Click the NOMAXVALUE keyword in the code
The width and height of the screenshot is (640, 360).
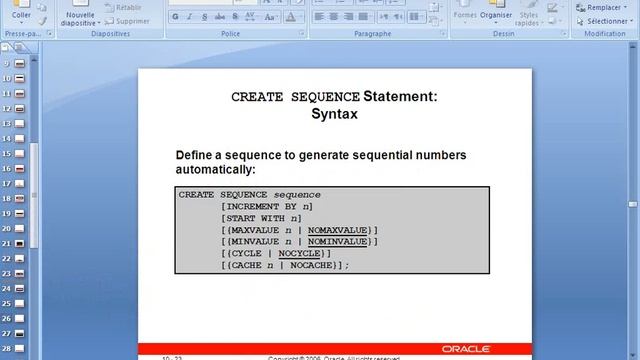[x=338, y=230]
